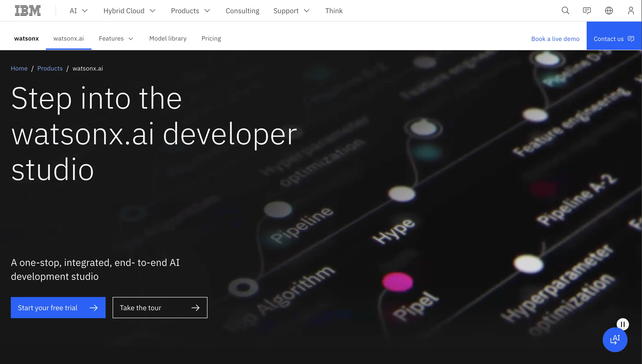Expand the Hybrid Cloud dropdown

pyautogui.click(x=129, y=11)
